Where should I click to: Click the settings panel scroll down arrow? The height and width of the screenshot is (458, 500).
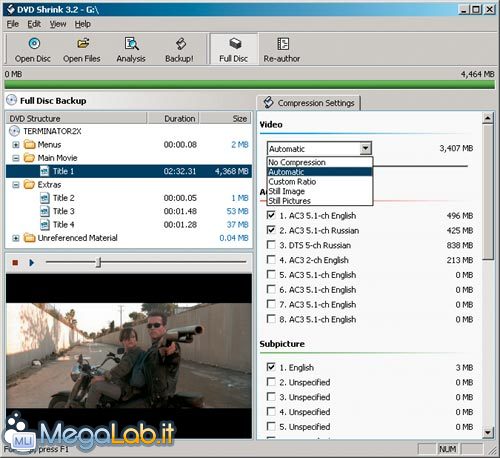[488, 432]
